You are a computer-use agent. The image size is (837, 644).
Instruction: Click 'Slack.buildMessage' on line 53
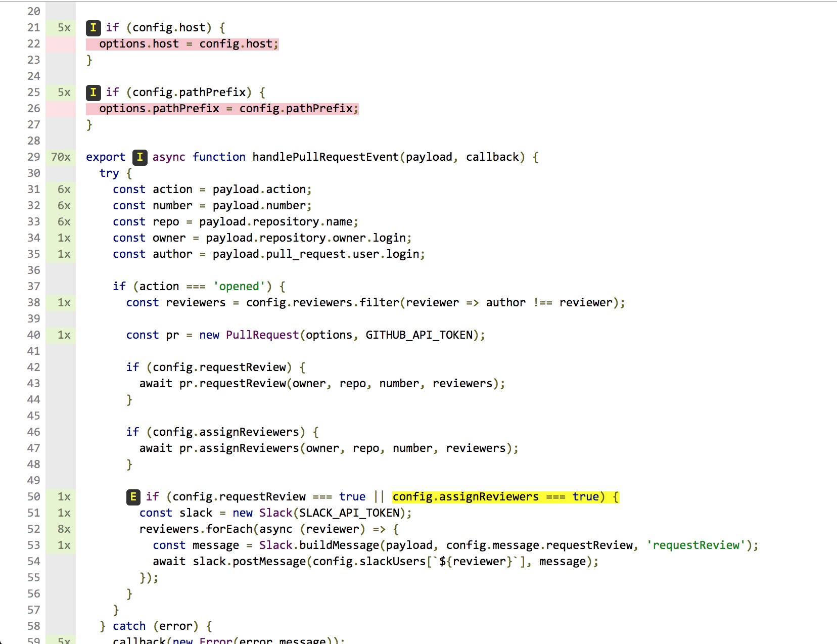click(x=319, y=545)
